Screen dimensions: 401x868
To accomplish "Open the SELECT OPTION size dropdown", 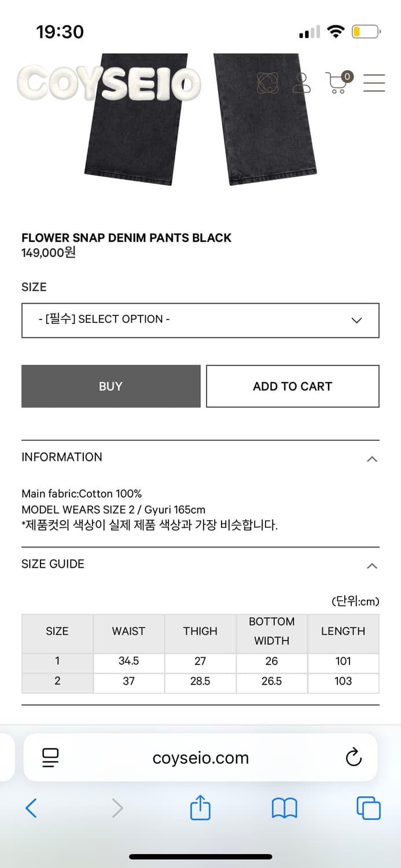I will [200, 320].
